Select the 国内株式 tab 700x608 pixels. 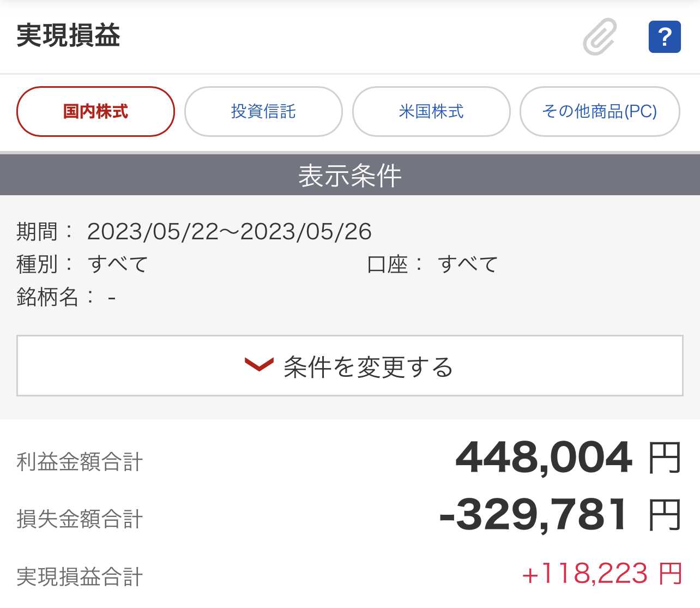pos(96,111)
